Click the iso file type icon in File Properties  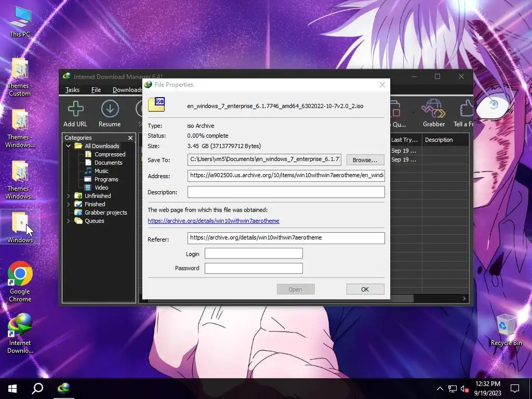[156, 105]
